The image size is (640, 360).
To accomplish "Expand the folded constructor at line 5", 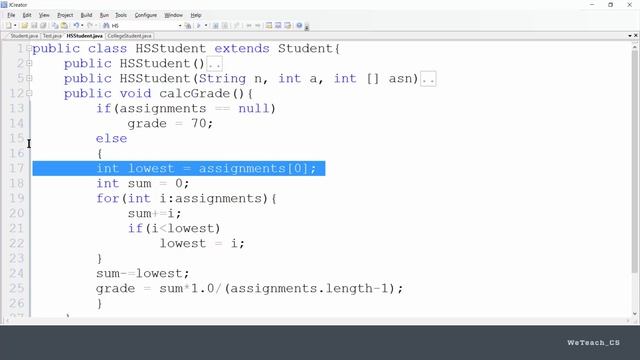I will click(29, 78).
